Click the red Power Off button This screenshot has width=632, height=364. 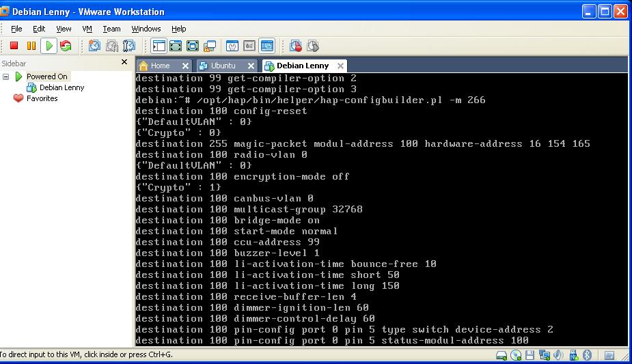click(x=14, y=46)
